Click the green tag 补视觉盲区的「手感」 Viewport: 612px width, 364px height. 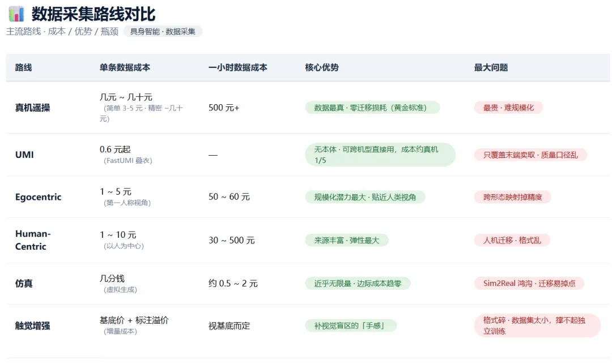point(351,326)
